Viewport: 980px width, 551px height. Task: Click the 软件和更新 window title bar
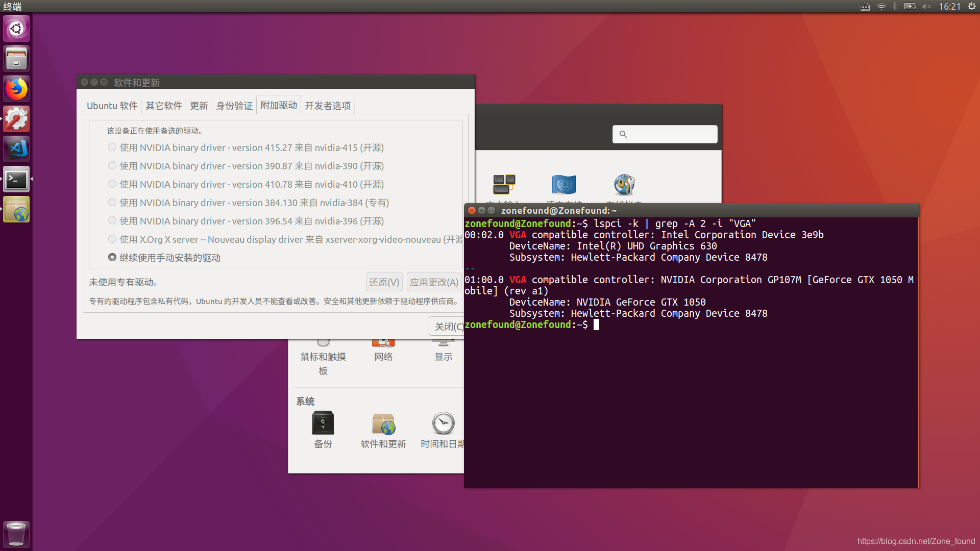276,82
